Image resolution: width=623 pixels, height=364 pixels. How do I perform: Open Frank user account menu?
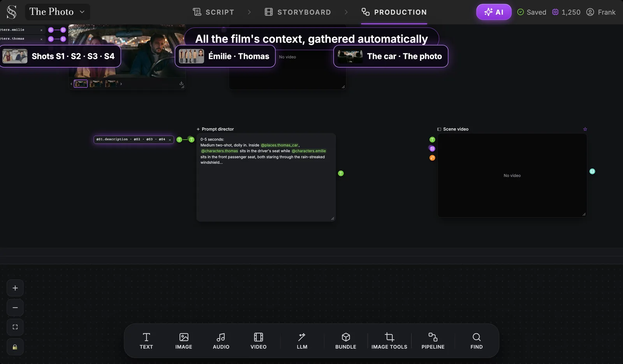(x=601, y=12)
